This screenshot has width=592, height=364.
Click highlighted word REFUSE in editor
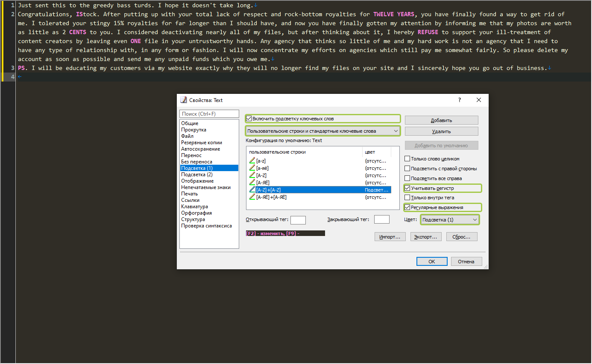click(428, 32)
